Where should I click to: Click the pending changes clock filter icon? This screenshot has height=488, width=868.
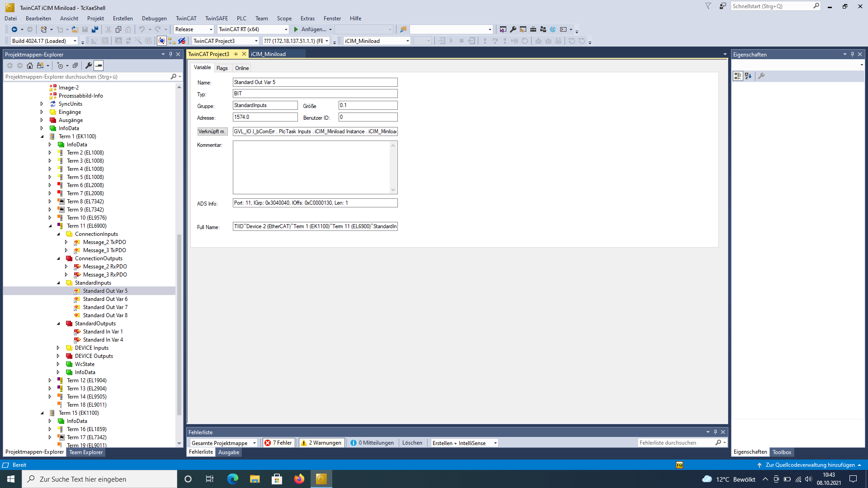(60, 66)
